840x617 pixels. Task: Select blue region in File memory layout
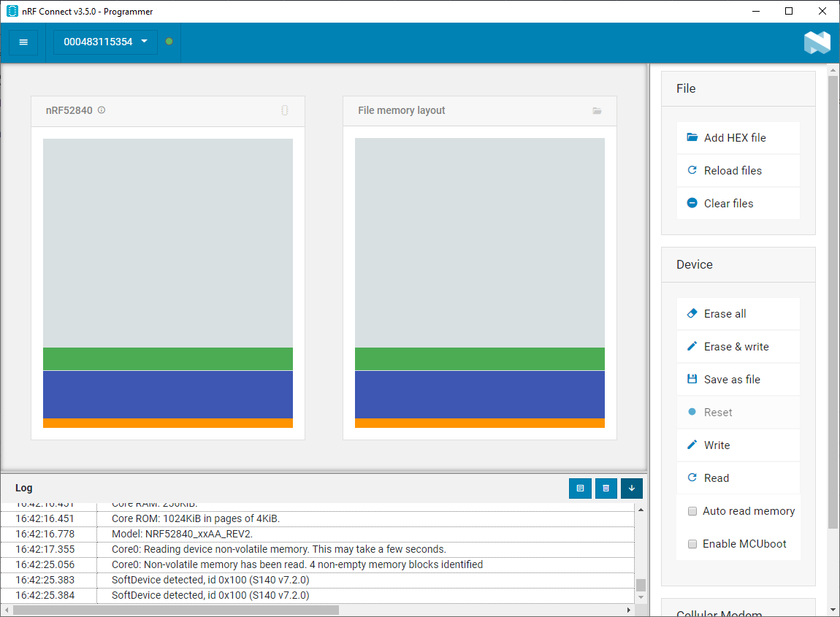coord(479,394)
